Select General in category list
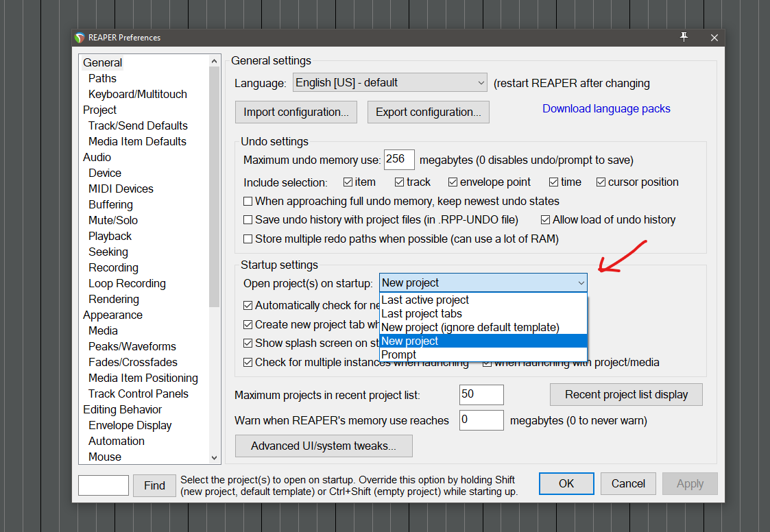Screen dimensions: 770x532 103,63
